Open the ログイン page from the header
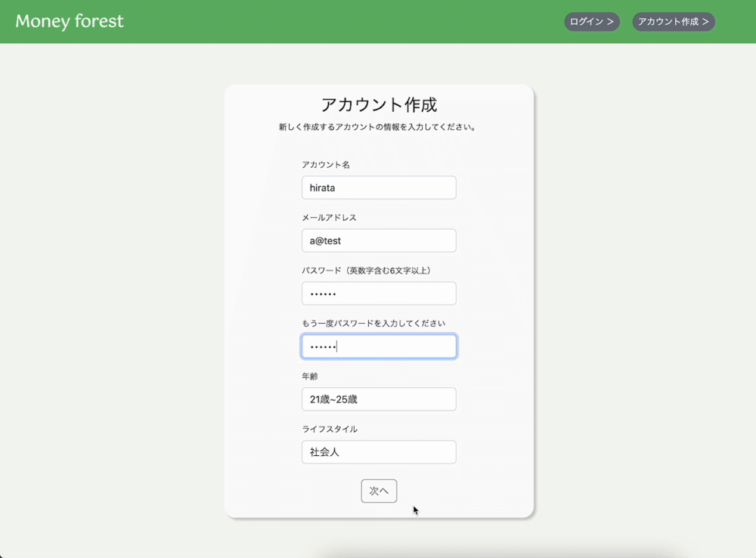Viewport: 756px width, 558px height. 591,21
